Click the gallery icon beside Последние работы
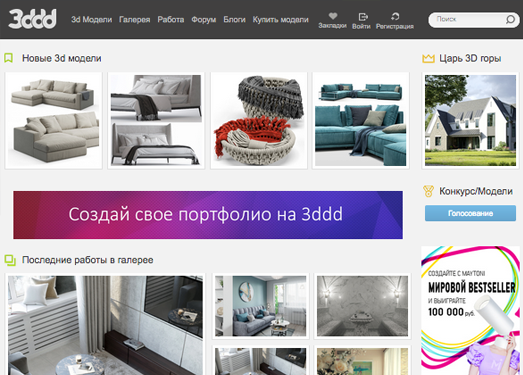 pos(10,260)
